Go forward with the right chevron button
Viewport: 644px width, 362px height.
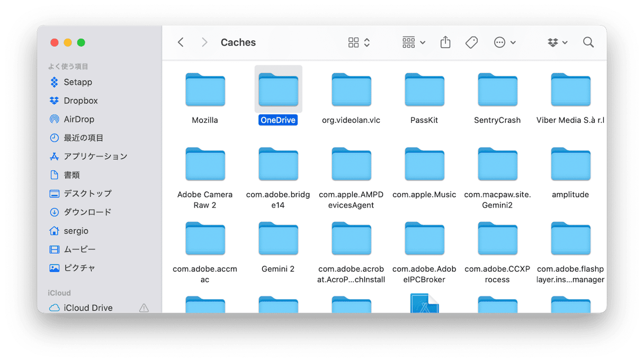[204, 42]
